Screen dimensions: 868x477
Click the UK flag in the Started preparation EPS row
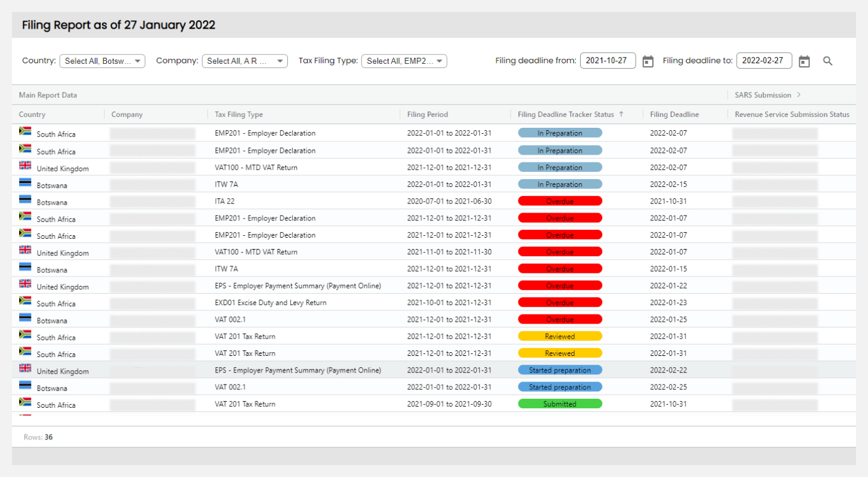[25, 368]
